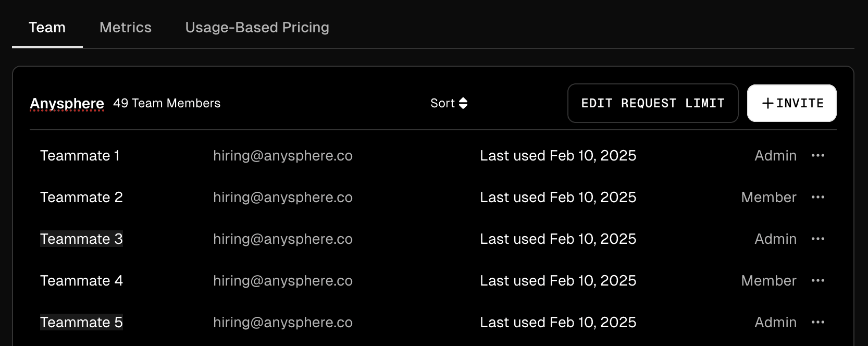Select the Teammate 3 name
This screenshot has width=868, height=346.
[x=81, y=239]
